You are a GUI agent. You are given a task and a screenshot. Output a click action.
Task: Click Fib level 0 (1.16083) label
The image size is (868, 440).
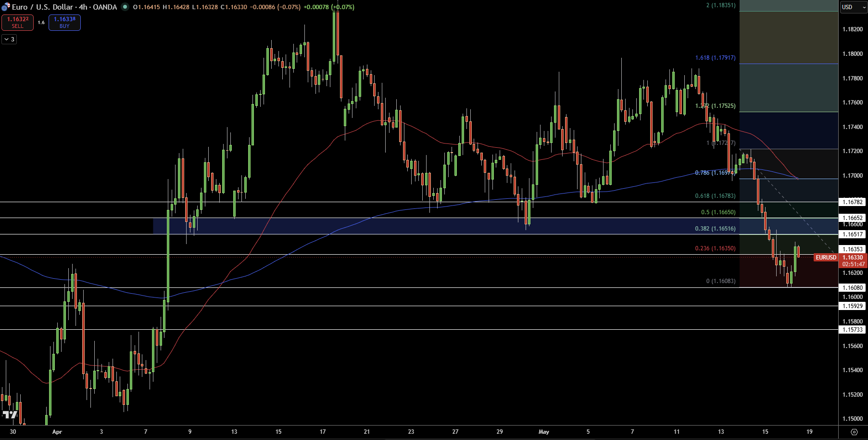pos(721,281)
